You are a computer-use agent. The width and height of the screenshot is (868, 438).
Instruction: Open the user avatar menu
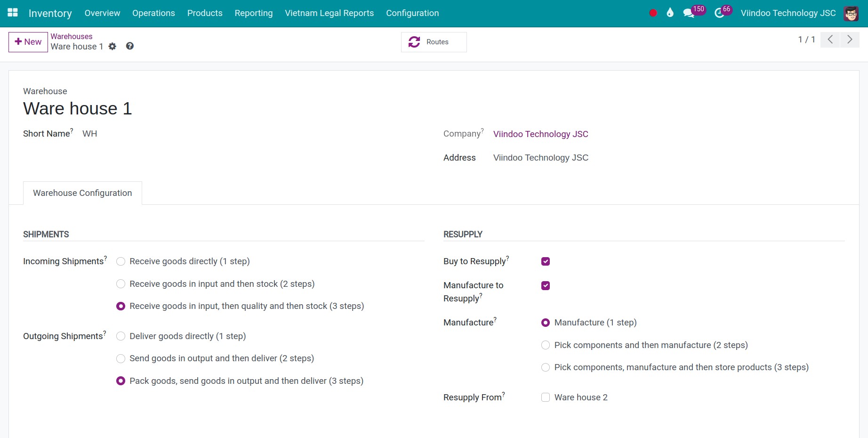click(x=851, y=13)
